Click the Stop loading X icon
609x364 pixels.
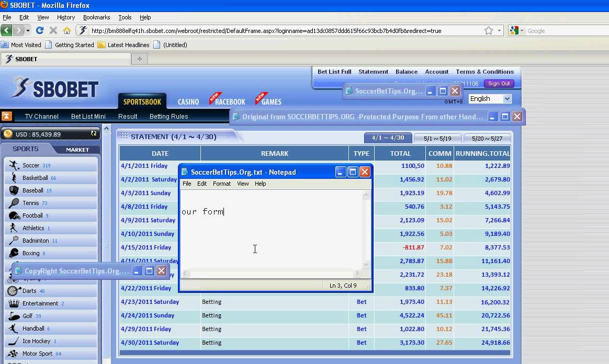coord(53,30)
